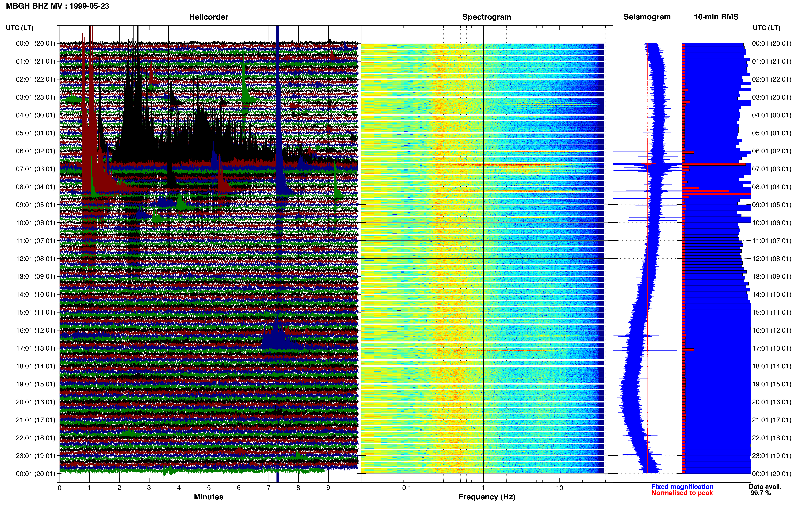Click 02:01 (22:01) on the Helicorder time axis
The width and height of the screenshot is (812, 508).
point(35,79)
